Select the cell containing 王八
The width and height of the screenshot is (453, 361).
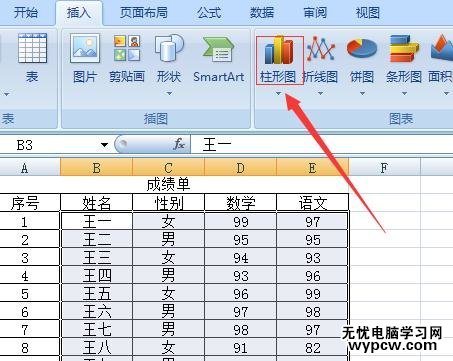click(x=96, y=347)
